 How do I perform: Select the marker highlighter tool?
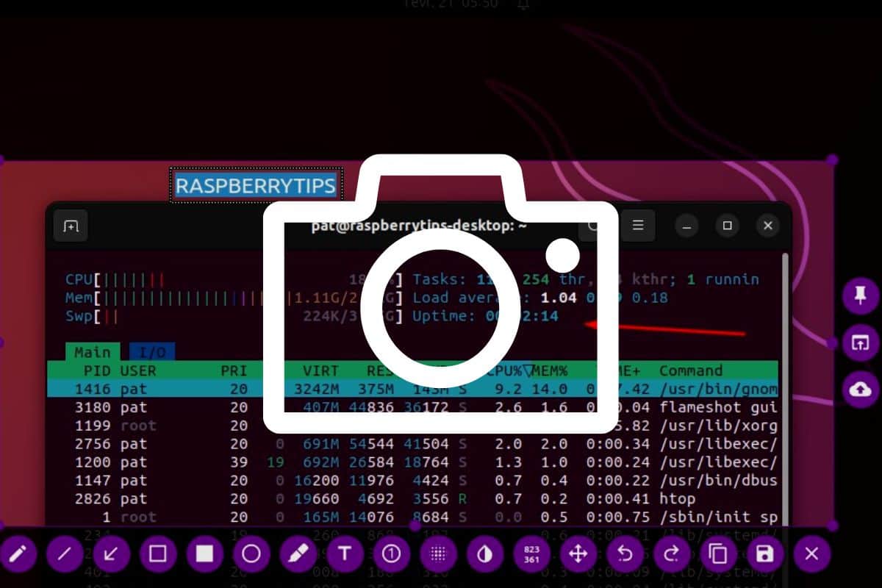tap(298, 554)
